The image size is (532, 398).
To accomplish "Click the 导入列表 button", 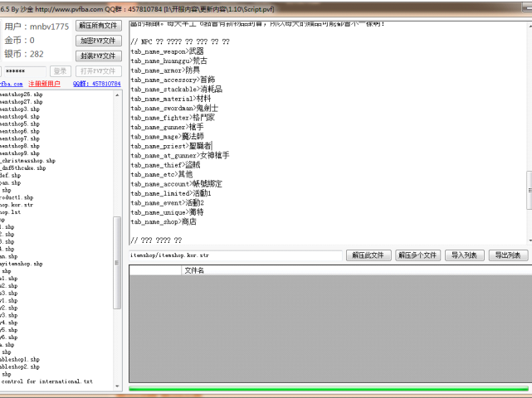I will (x=465, y=255).
